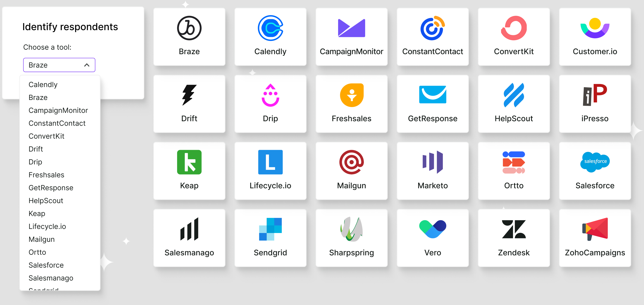Click the ConstantContact card label
Image resolution: width=644 pixels, height=305 pixels.
[433, 52]
